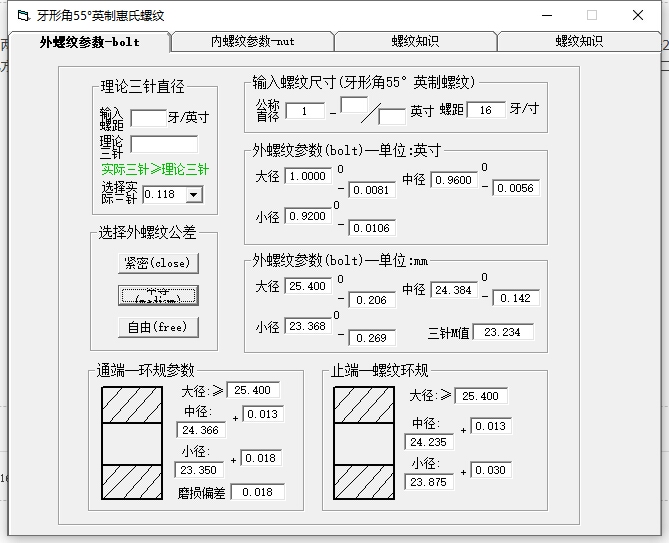Click the 通端 中径 field 24.366
669x543 pixels.
[x=201, y=430]
